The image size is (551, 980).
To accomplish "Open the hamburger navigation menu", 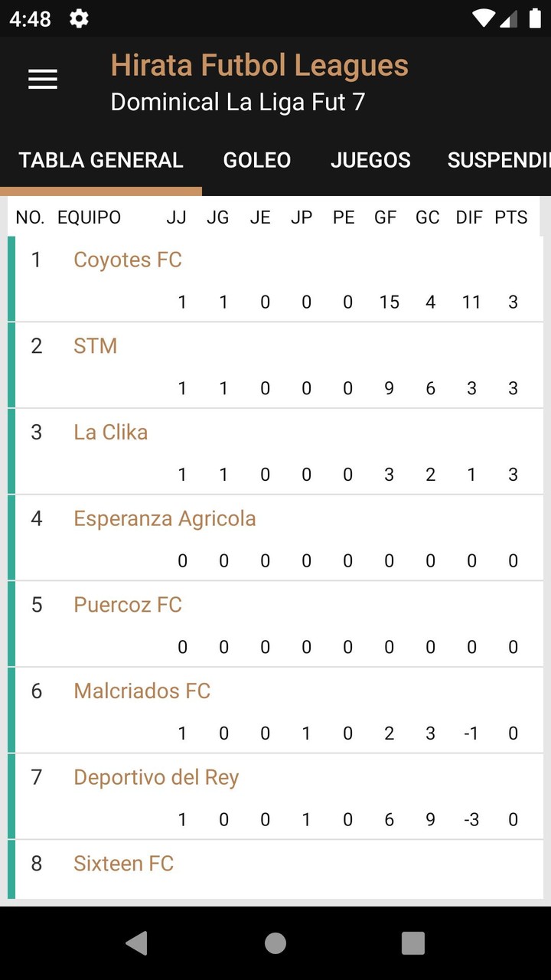I will tap(43, 80).
